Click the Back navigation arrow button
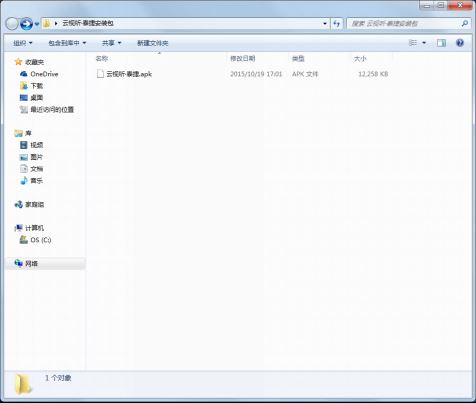This screenshot has width=476, height=403. [x=12, y=24]
